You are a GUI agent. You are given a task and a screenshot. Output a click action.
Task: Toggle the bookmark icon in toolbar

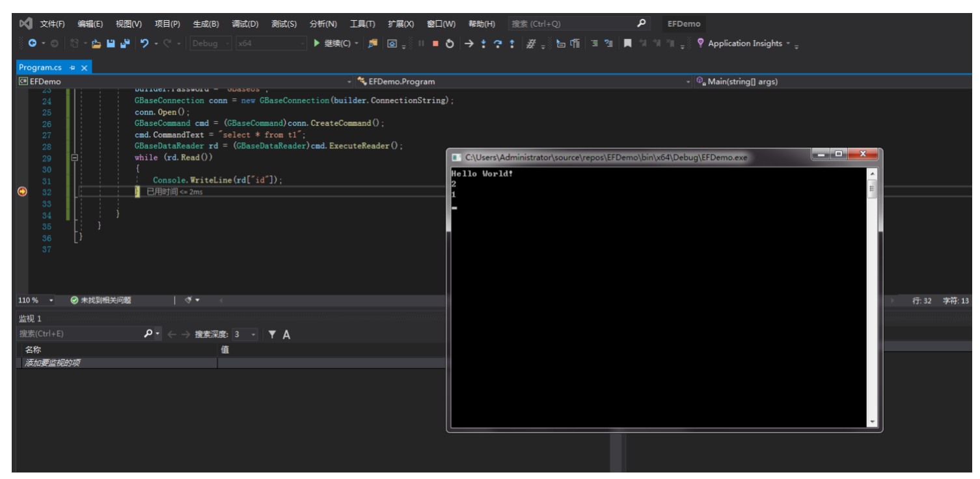(x=627, y=44)
